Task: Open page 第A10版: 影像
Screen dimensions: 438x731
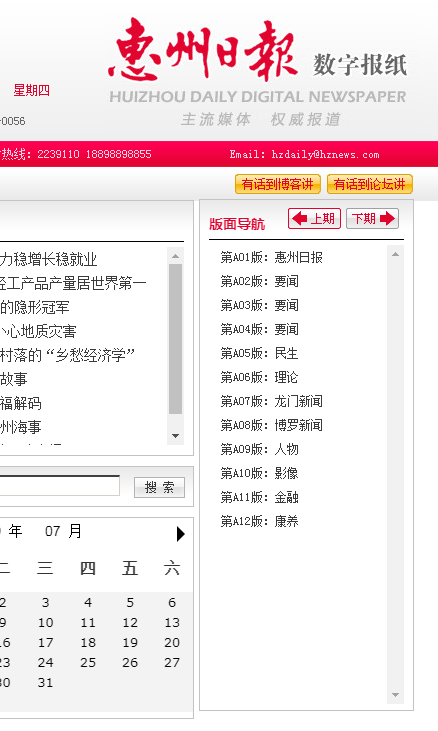Action: coord(260,473)
